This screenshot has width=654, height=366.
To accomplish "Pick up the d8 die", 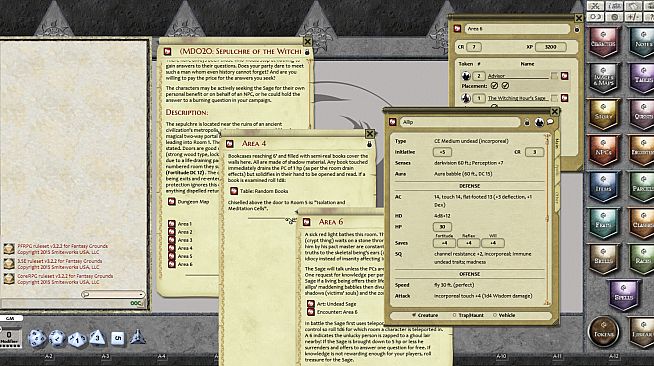I will (x=97, y=337).
